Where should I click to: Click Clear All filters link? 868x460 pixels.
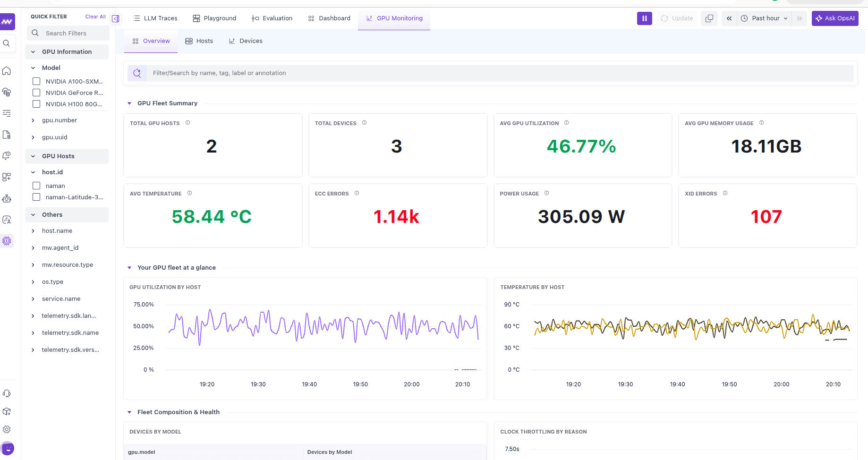(x=95, y=17)
